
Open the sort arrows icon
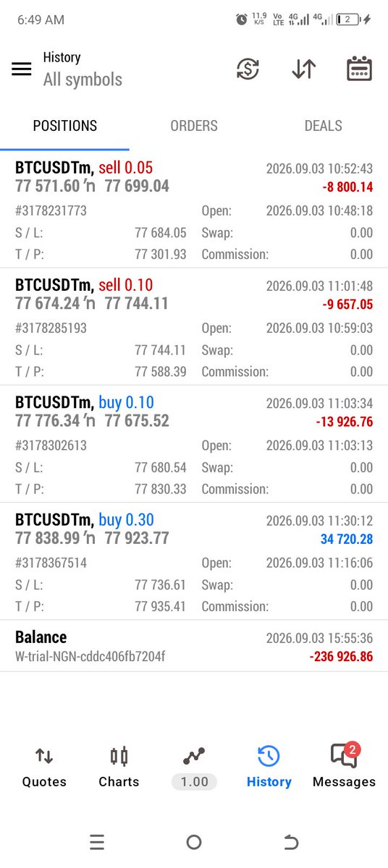pyautogui.click(x=304, y=69)
